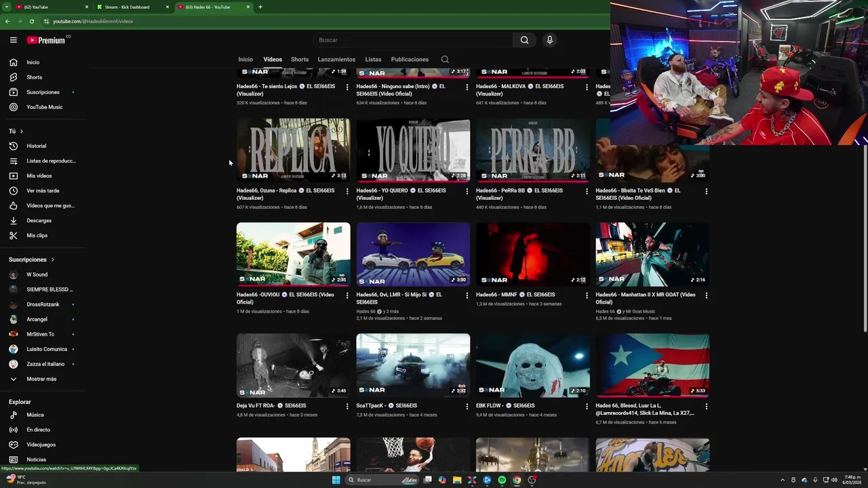Open Ver más tarde list
Viewport: 868px width, 488px height.
(43, 190)
